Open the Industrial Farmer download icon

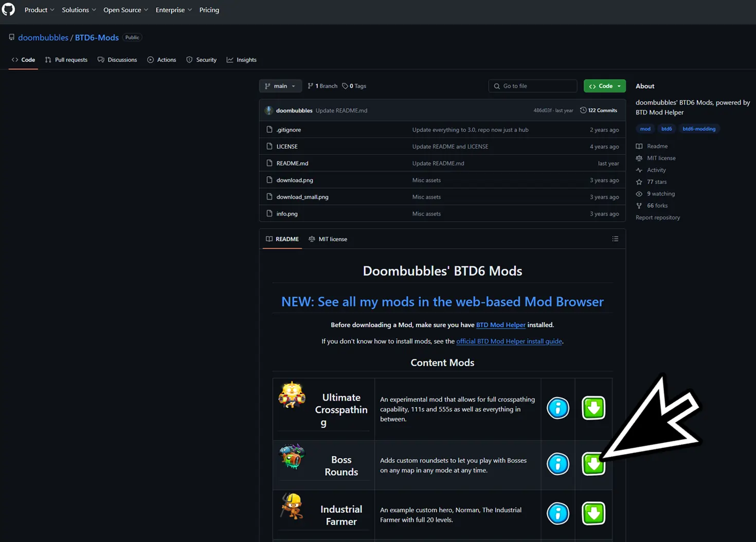[x=593, y=513]
